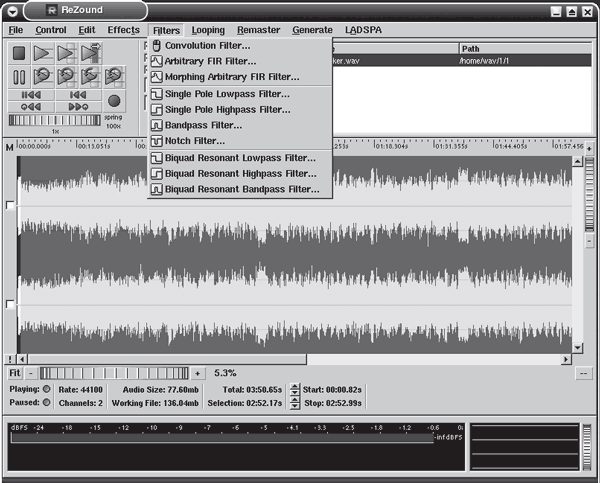The image size is (600, 483).
Task: Click the Convolution Filter icon in the menu
Action: (x=156, y=45)
